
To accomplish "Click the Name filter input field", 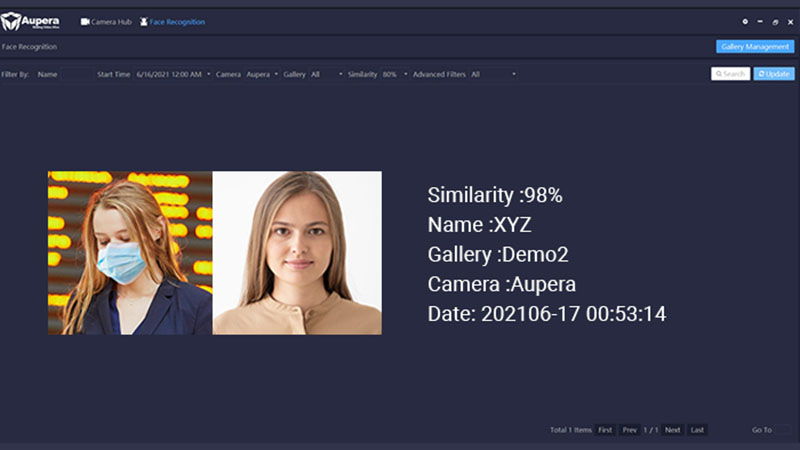I will point(77,74).
